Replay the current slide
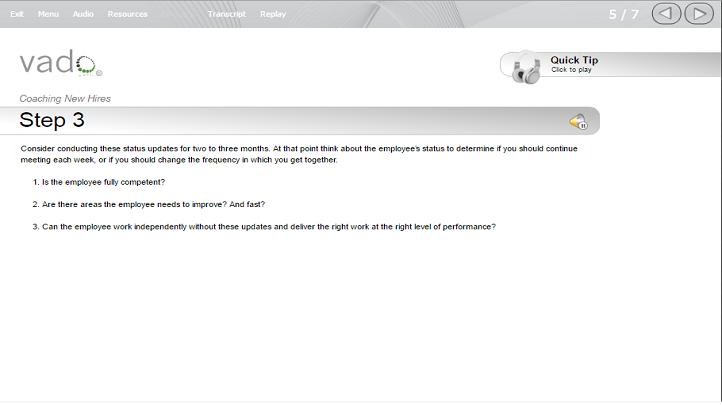Image resolution: width=722 pixels, height=405 pixels. coord(273,14)
